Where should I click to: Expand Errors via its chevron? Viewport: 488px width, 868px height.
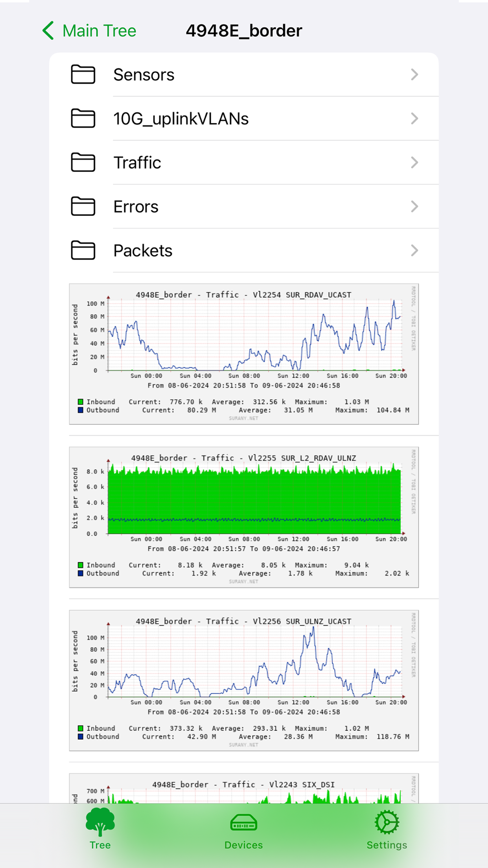click(414, 207)
